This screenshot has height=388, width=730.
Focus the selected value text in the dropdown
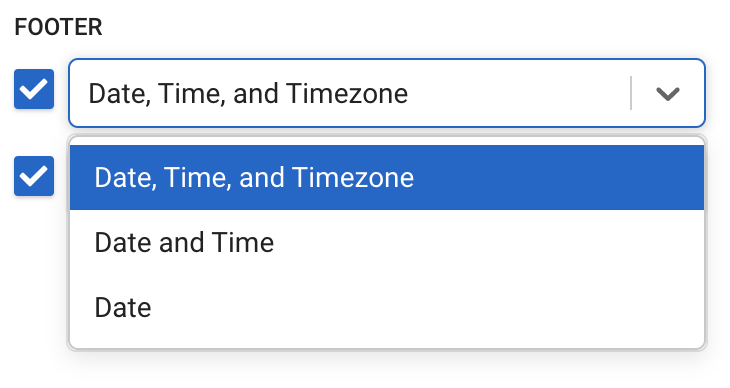[x=248, y=94]
